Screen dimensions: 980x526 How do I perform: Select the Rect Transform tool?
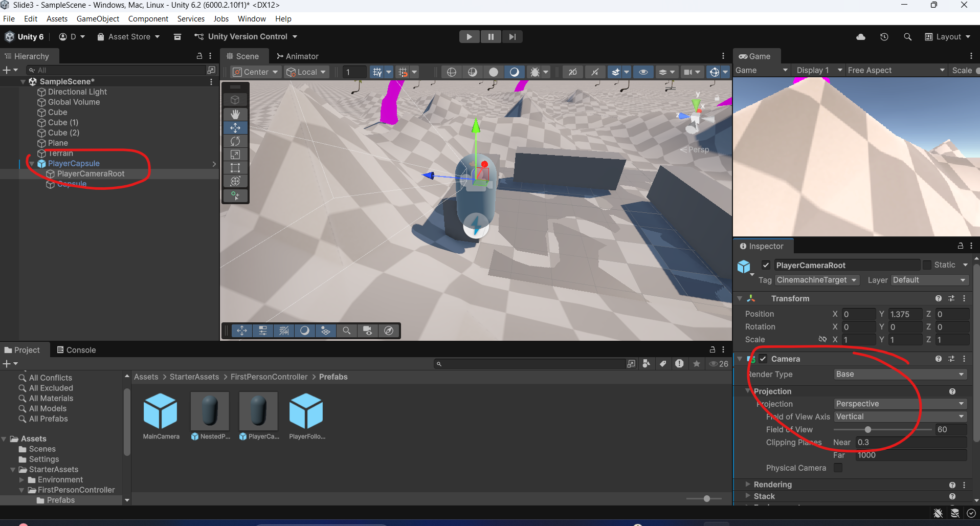pos(235,167)
